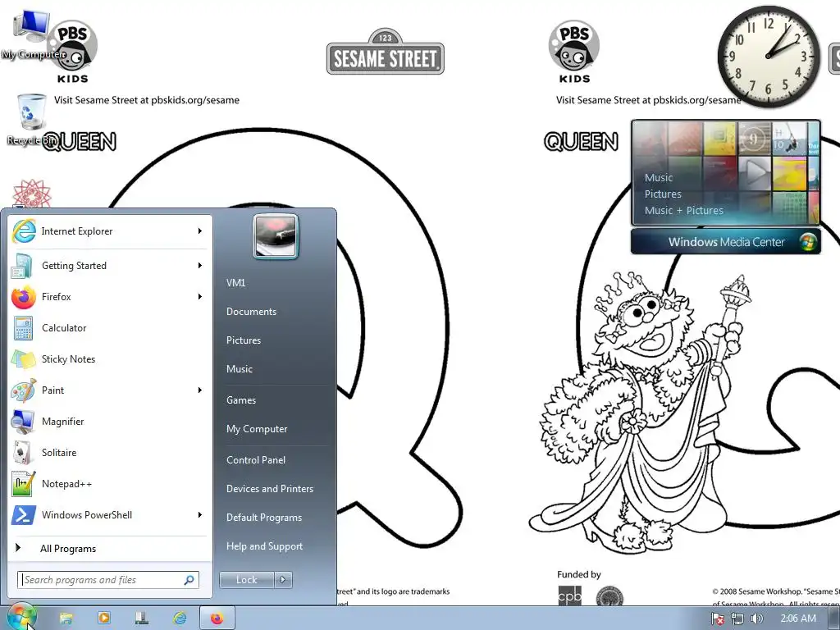
Task: Select the My Computer desktop icon
Action: (31, 34)
